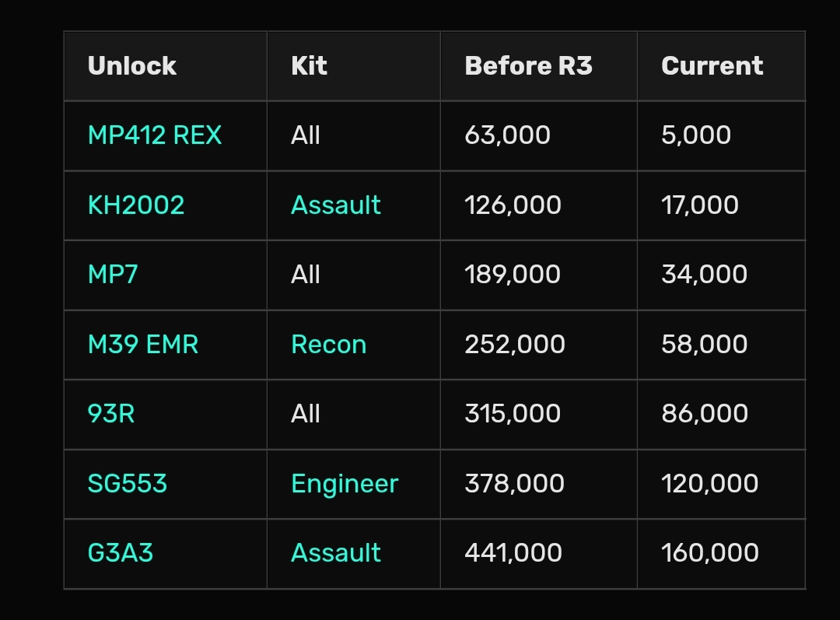
Task: Open the G3A3 link
Action: pos(121,553)
